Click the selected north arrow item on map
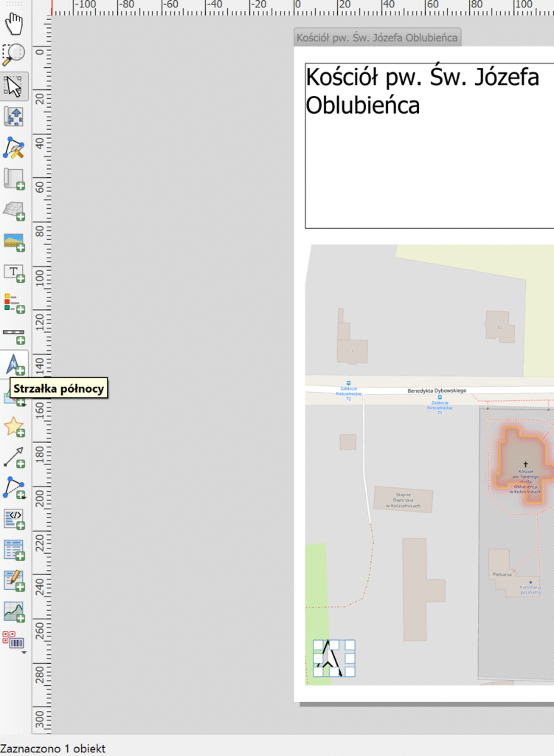The image size is (554, 756). (x=334, y=658)
